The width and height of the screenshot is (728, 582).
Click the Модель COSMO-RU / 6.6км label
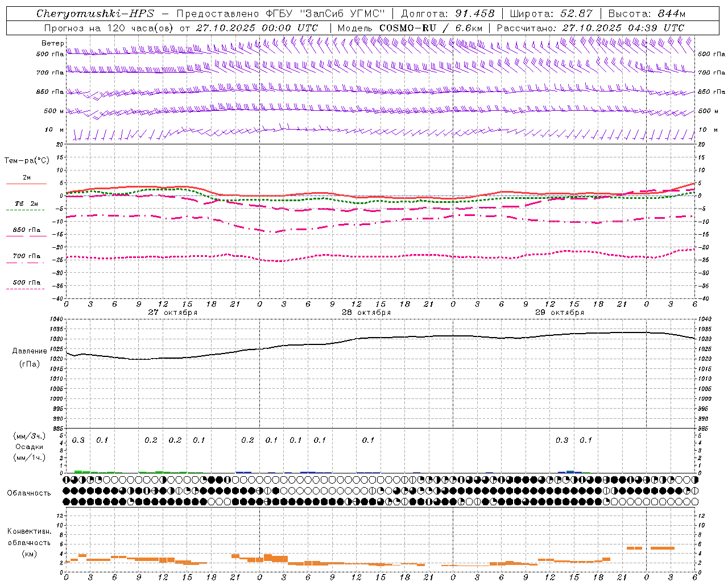click(410, 28)
